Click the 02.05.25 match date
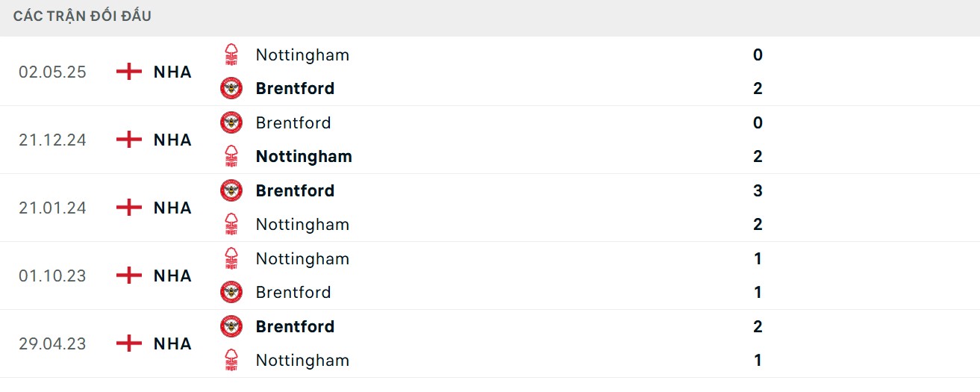980x392 pixels. tap(52, 72)
